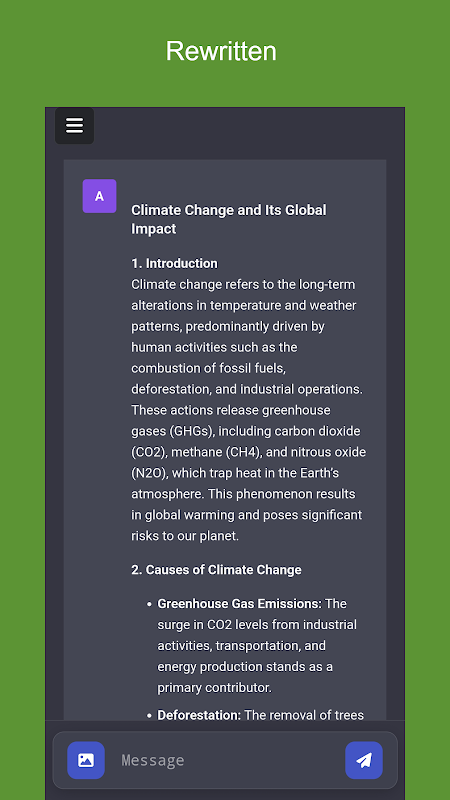Image resolution: width=450 pixels, height=800 pixels.
Task: Click the words 'primary contributor.'
Action: tap(215, 687)
